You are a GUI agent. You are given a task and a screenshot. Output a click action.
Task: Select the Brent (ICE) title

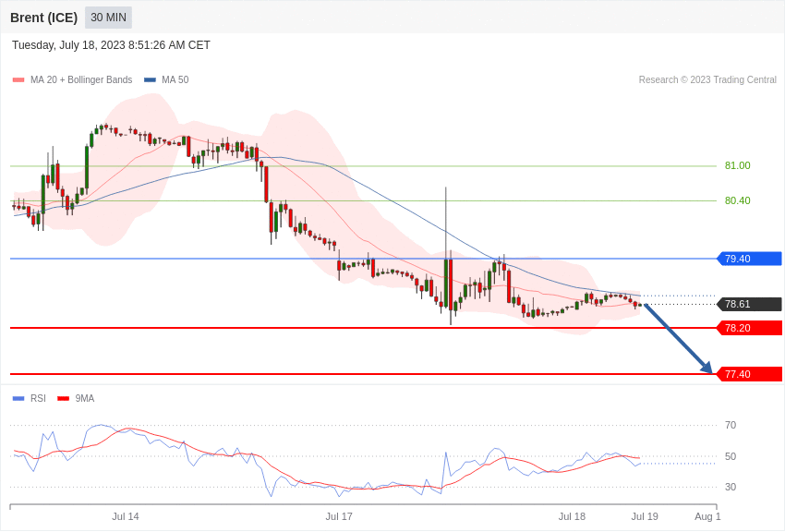(44, 18)
